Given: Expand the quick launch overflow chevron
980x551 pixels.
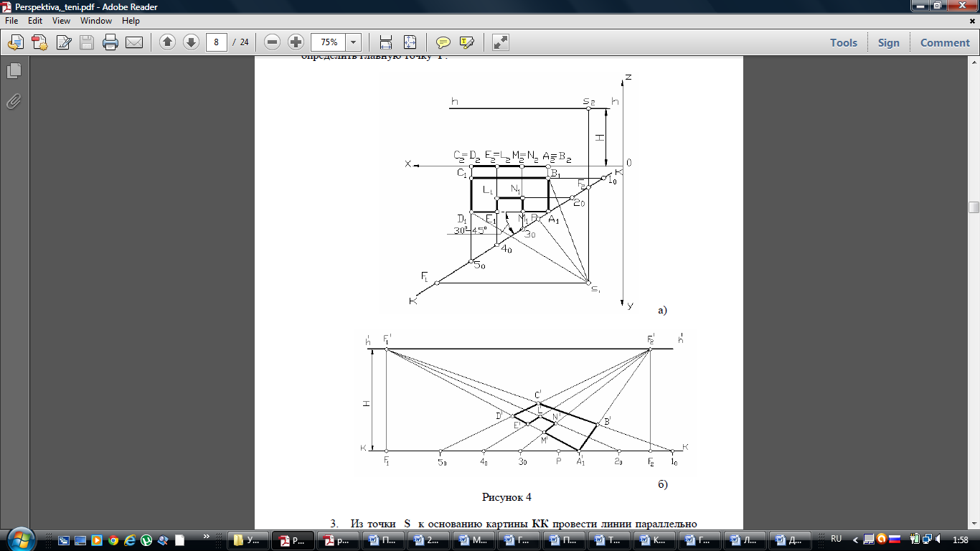Looking at the screenshot, I should point(207,536).
